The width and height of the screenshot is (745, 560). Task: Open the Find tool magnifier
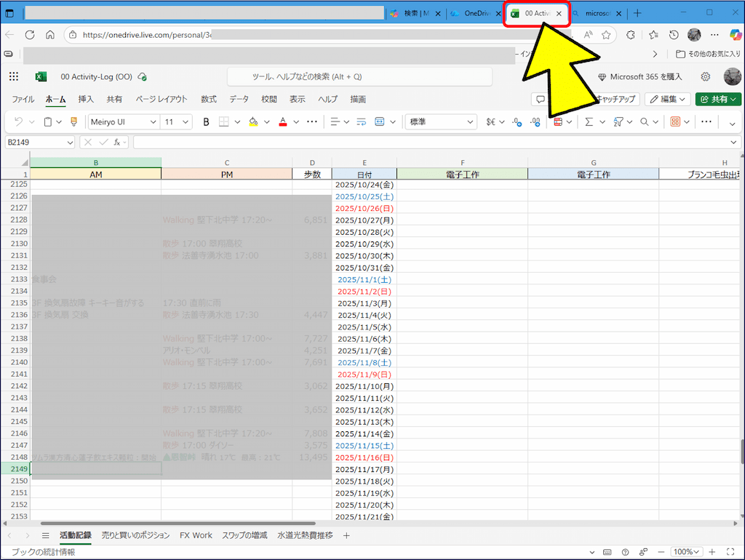pyautogui.click(x=643, y=121)
